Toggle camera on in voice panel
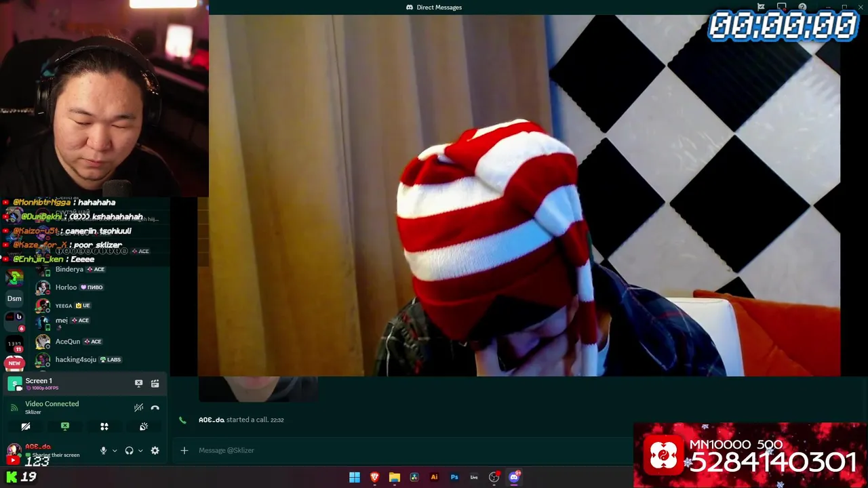Screen dimensions: 868x488 pyautogui.click(x=26, y=426)
